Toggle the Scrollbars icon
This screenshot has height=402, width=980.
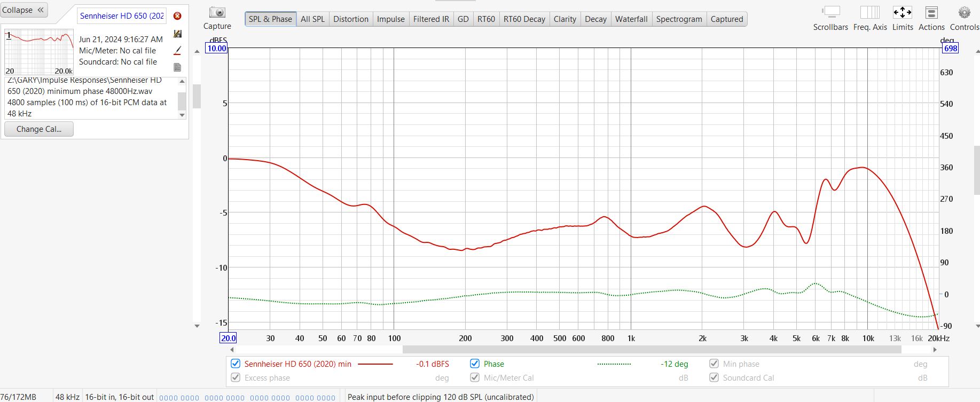coord(830,12)
